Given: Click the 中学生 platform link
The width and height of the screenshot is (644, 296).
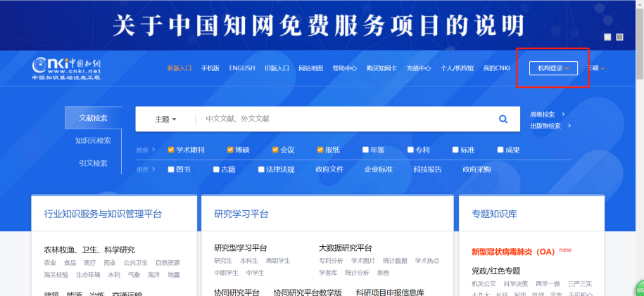Looking at the screenshot, I should tap(255, 273).
